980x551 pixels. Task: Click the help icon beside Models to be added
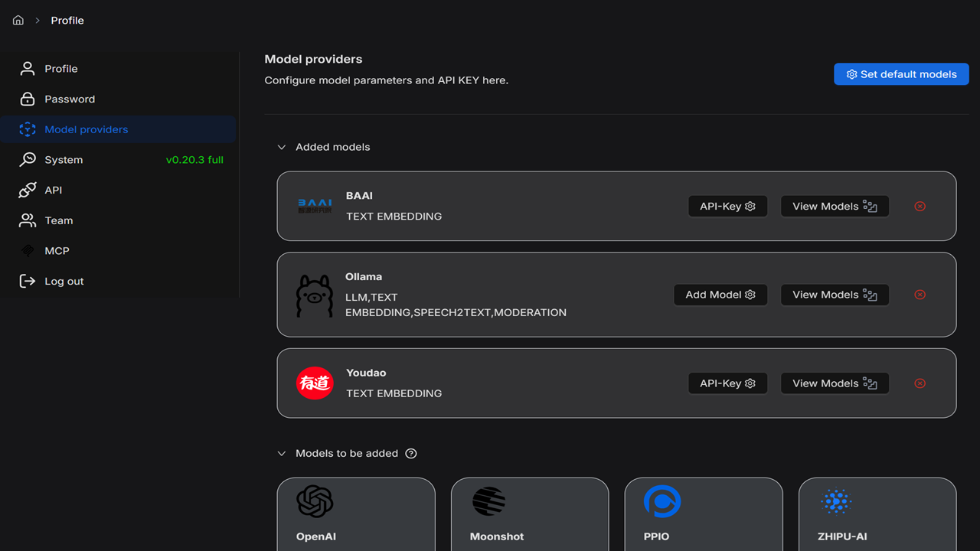(411, 454)
